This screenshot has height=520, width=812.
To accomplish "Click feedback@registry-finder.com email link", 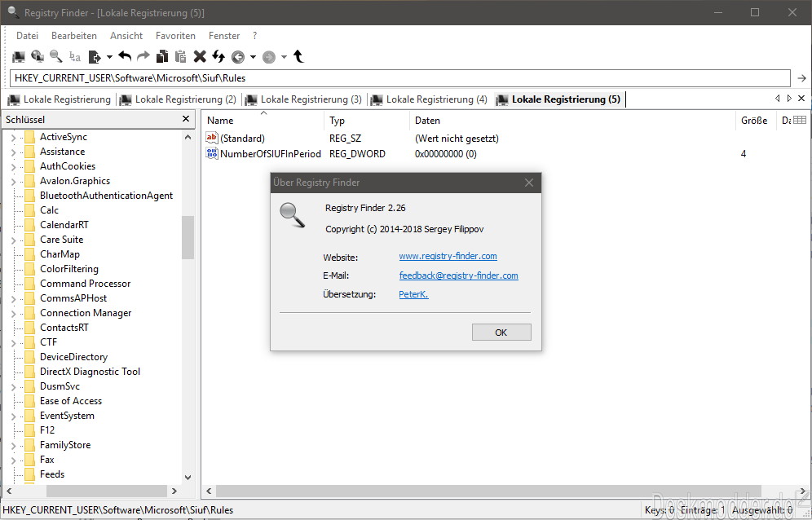I will click(458, 275).
